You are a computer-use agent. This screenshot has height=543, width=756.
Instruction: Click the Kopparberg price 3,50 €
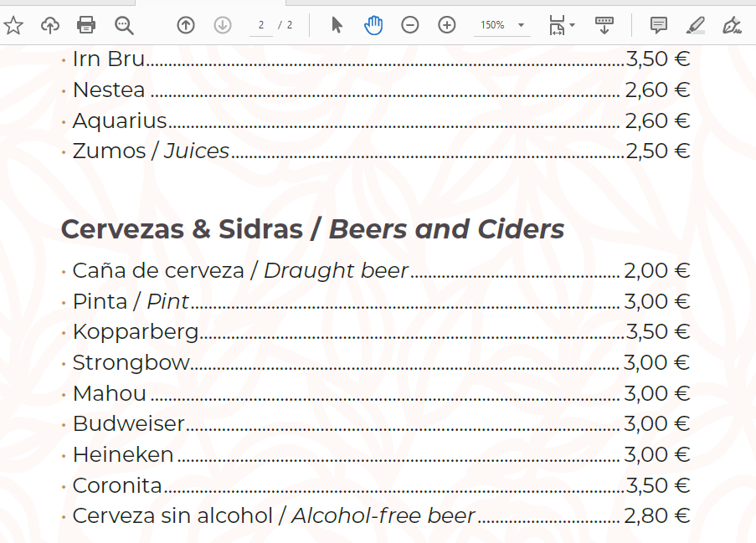coord(658,331)
